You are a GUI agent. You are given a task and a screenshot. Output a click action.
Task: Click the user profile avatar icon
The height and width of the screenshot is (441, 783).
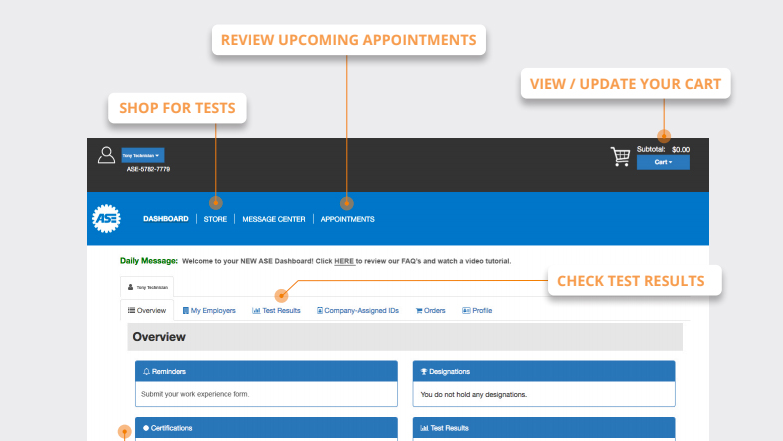pos(106,155)
